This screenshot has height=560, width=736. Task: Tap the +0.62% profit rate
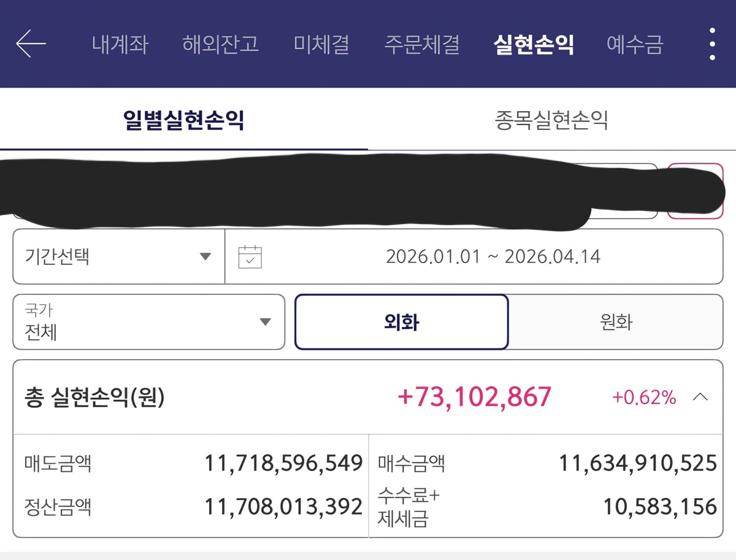click(643, 397)
